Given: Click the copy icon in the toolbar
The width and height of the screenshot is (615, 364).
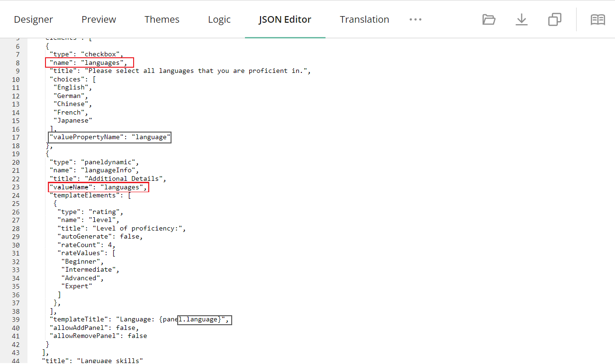Looking at the screenshot, I should [554, 19].
